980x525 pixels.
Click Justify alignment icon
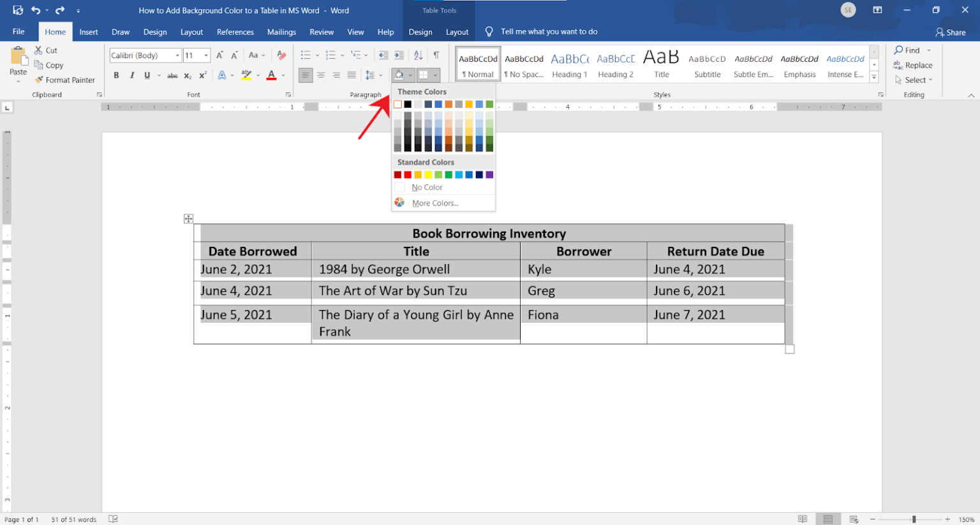coord(352,75)
